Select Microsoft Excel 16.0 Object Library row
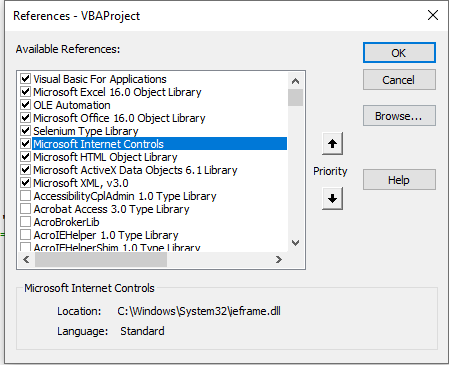 [x=117, y=92]
